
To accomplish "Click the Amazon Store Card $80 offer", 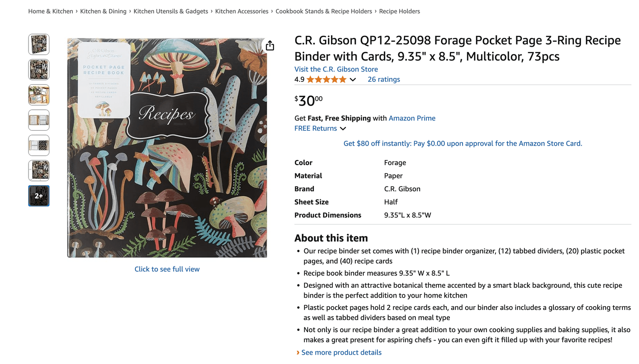I will pyautogui.click(x=463, y=143).
